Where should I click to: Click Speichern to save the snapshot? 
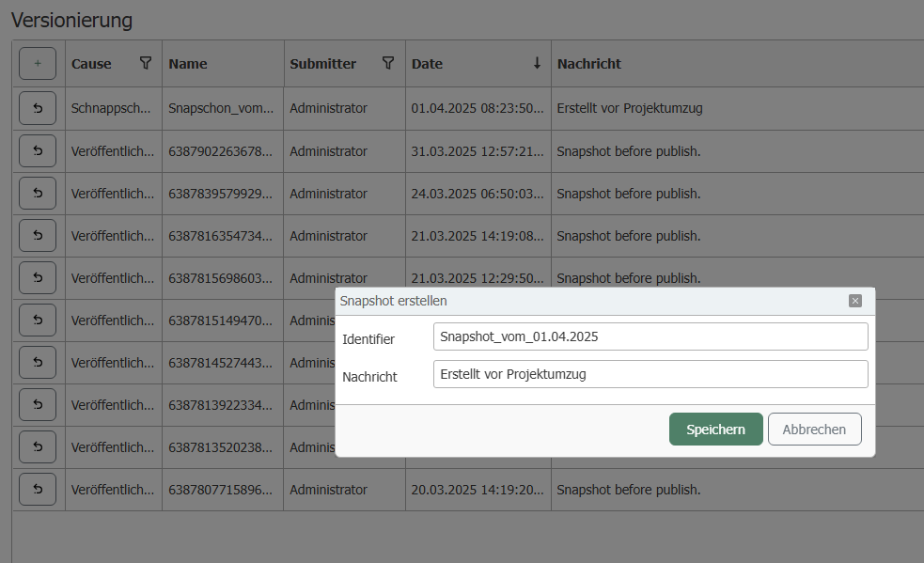715,430
